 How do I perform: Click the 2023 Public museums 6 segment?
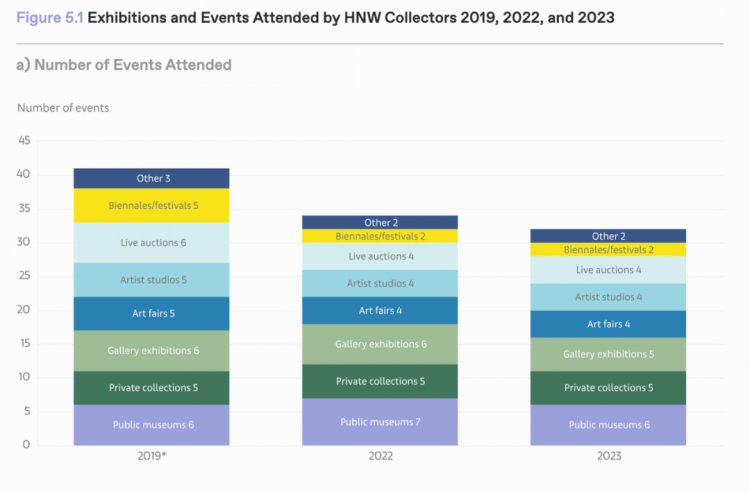click(608, 425)
